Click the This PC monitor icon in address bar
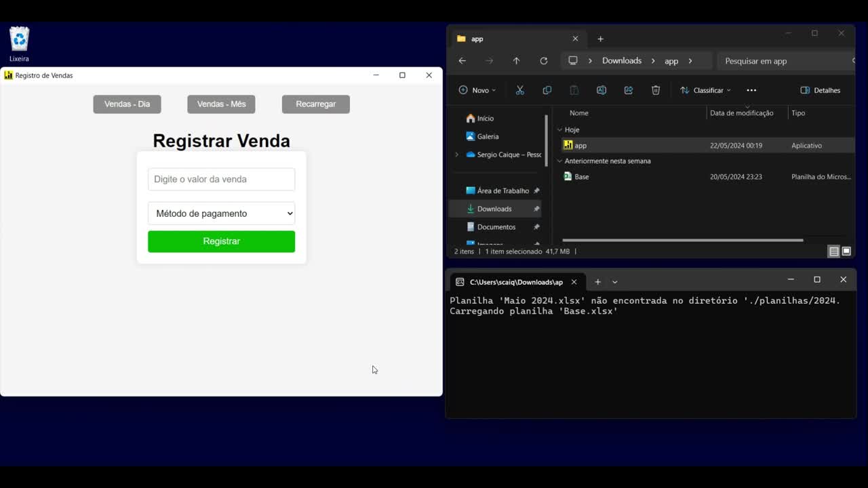Image resolution: width=868 pixels, height=488 pixels. coord(573,61)
